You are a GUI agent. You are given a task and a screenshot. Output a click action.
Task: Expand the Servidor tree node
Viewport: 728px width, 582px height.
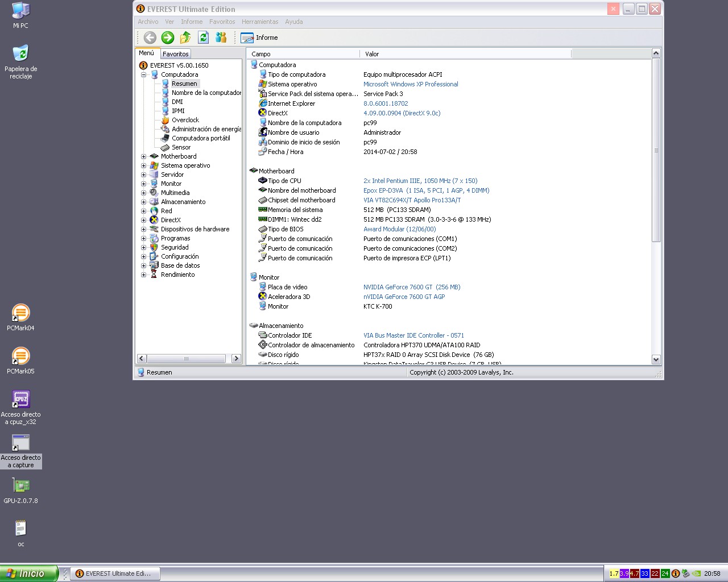tap(144, 174)
